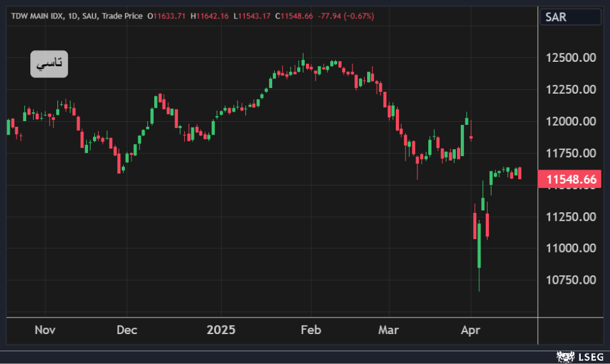Open the SAR currency selector
Image resolution: width=610 pixels, height=364 pixels.
[x=570, y=17]
